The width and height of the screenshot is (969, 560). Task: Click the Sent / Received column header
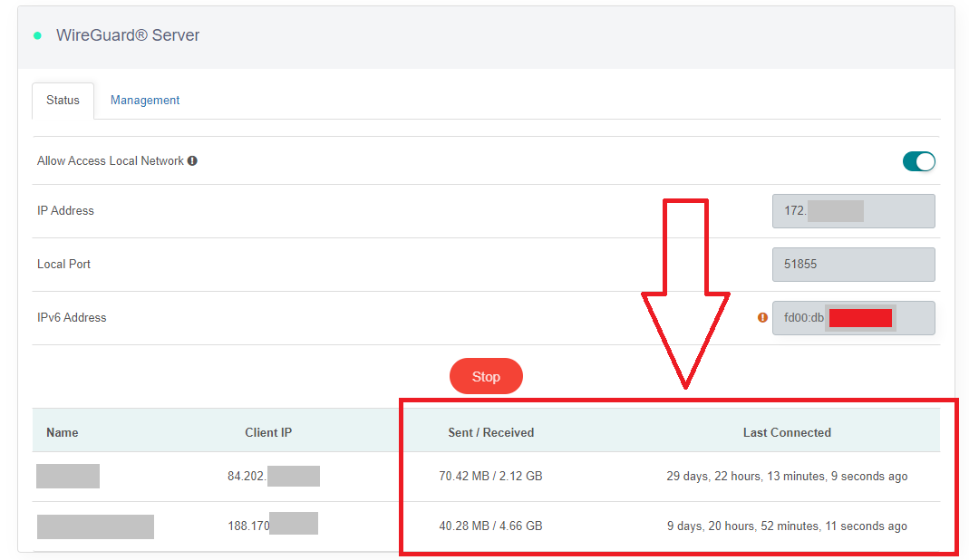(x=490, y=432)
